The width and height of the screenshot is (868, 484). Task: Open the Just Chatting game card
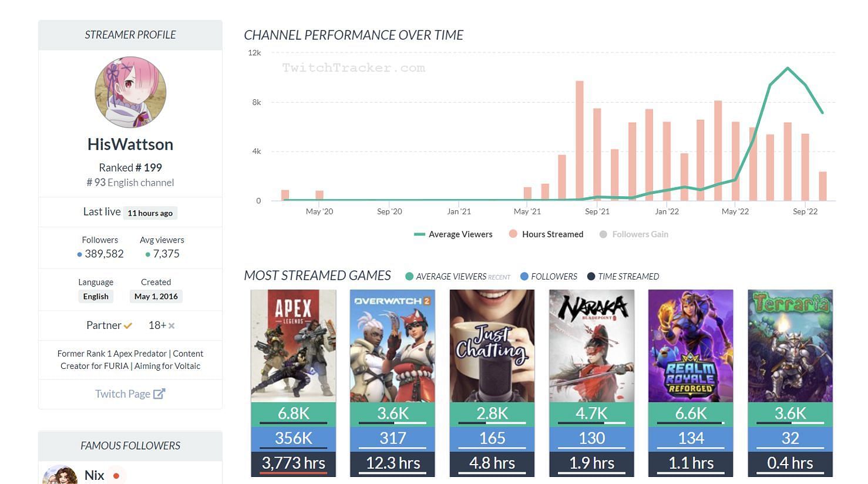click(x=492, y=346)
